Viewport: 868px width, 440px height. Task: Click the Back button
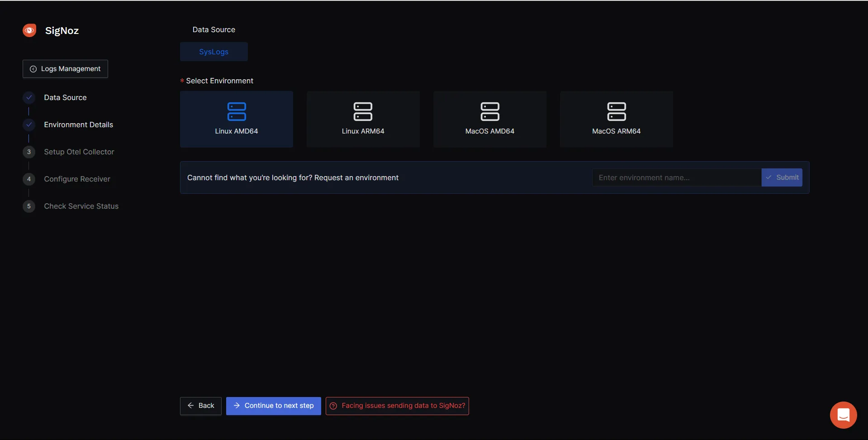(200, 406)
